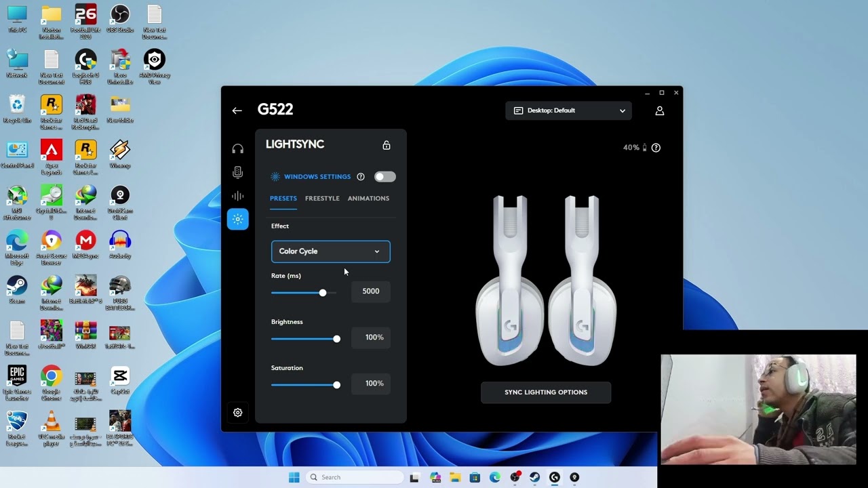
Task: Select OBS Studio desktop shortcut
Action: click(120, 19)
